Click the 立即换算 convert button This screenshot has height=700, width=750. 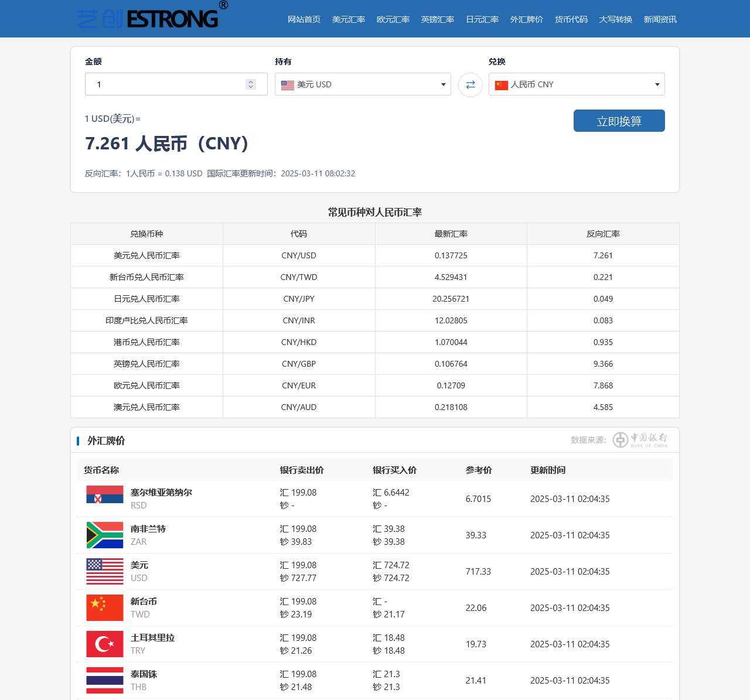point(619,121)
